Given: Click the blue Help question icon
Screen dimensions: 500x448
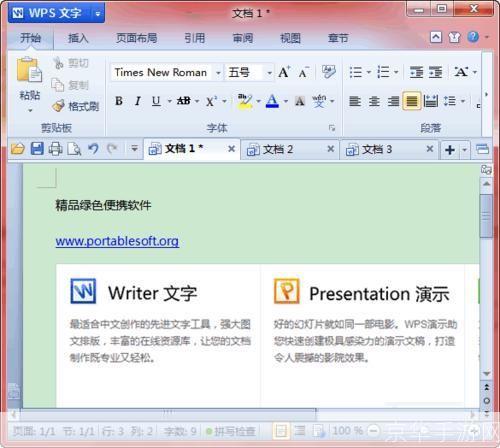Looking at the screenshot, I should pos(473,37).
